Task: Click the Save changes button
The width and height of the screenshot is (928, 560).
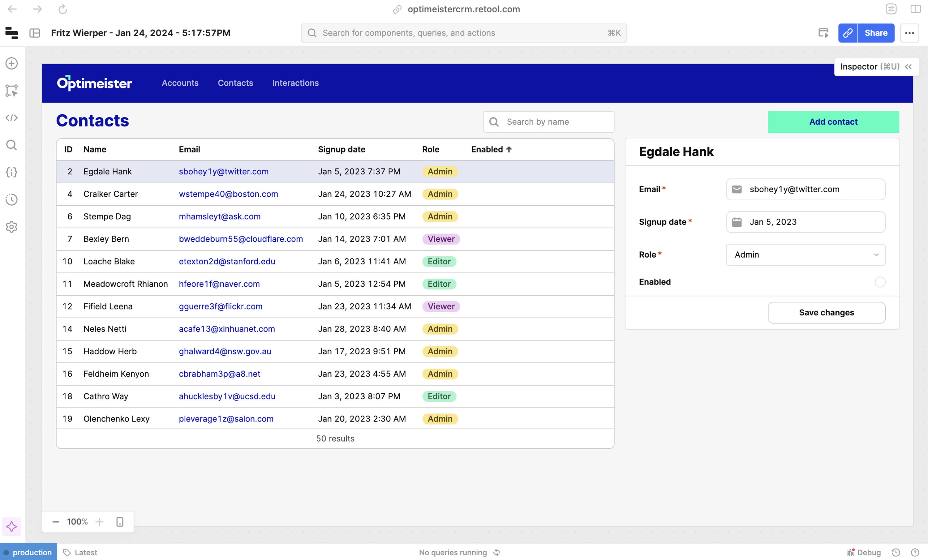Action: click(x=826, y=313)
